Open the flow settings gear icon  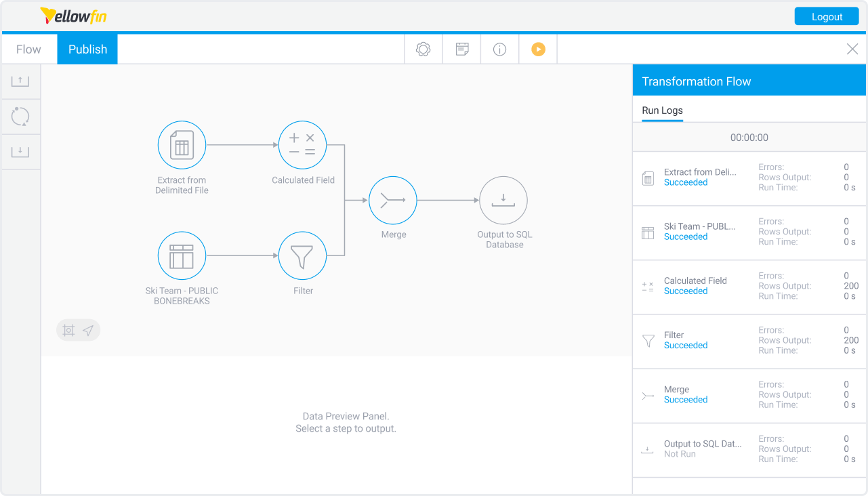423,49
